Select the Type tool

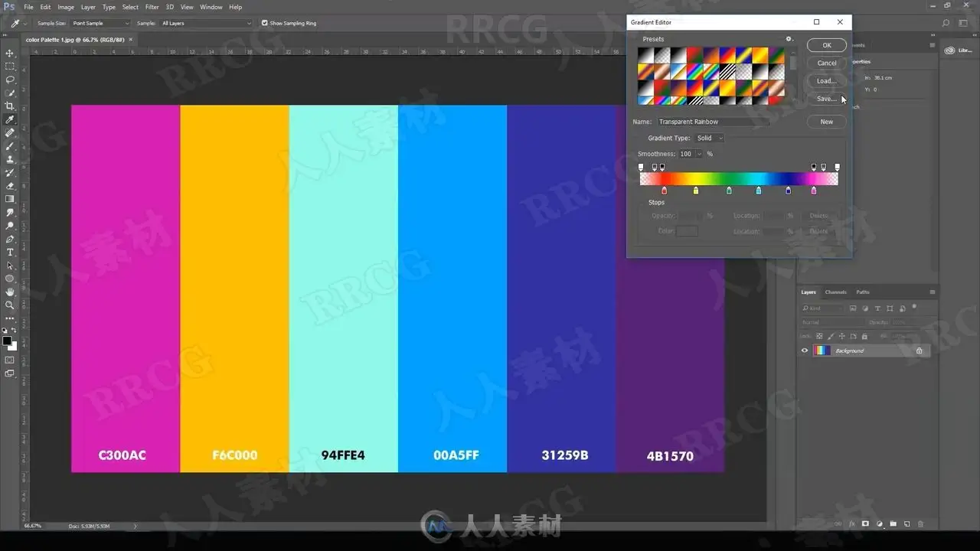point(10,252)
